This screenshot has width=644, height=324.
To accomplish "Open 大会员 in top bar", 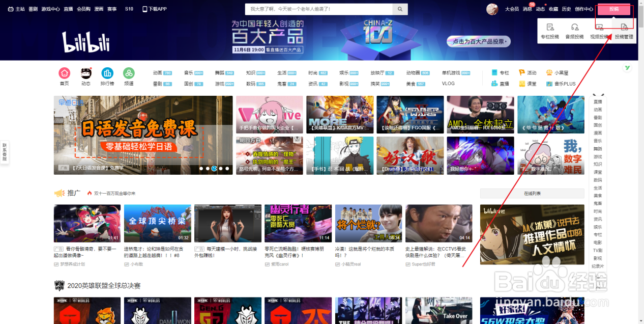I will (512, 9).
